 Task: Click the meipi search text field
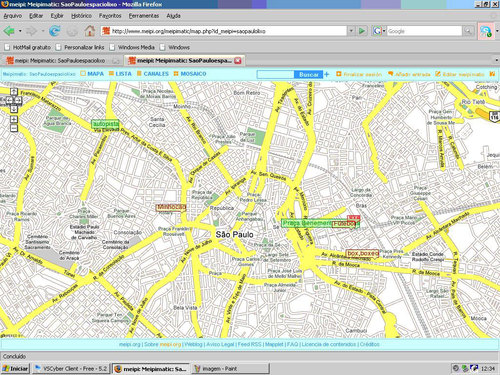coord(276,74)
